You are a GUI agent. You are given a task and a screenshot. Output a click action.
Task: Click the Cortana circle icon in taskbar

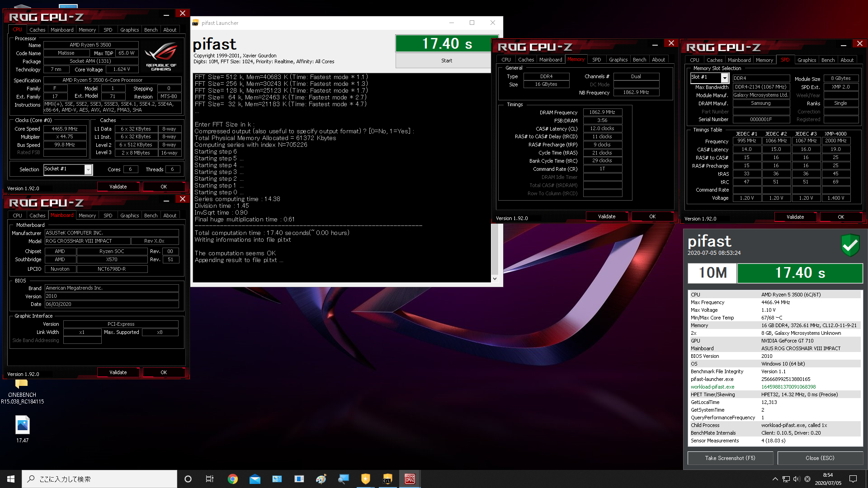[x=188, y=479]
